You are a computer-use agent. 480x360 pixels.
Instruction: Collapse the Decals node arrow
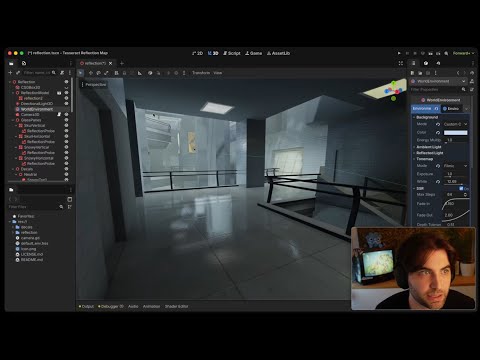click(13, 169)
